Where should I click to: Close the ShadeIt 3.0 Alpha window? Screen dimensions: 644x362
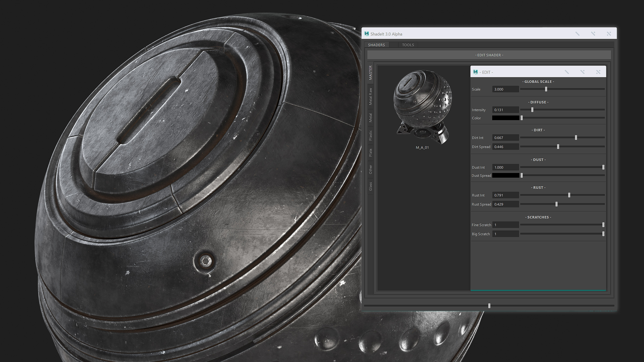609,34
